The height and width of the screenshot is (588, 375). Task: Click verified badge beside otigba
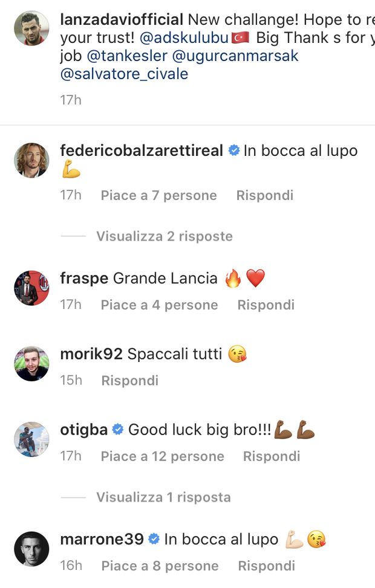pyautogui.click(x=118, y=430)
